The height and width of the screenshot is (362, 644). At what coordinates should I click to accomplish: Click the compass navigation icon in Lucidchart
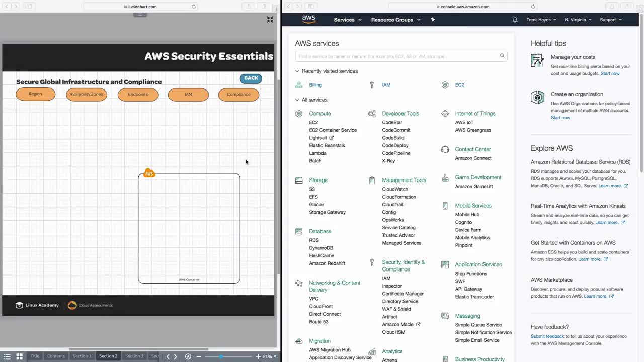click(188, 356)
